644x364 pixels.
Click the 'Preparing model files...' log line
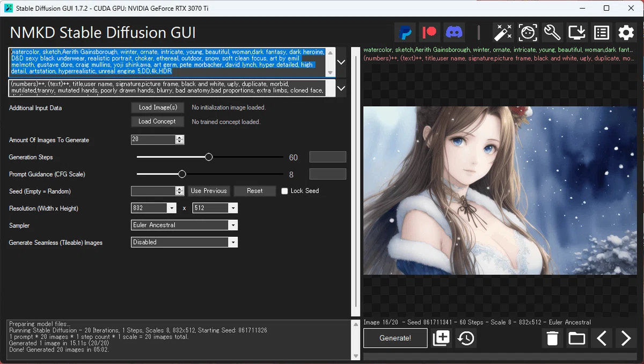click(x=39, y=324)
